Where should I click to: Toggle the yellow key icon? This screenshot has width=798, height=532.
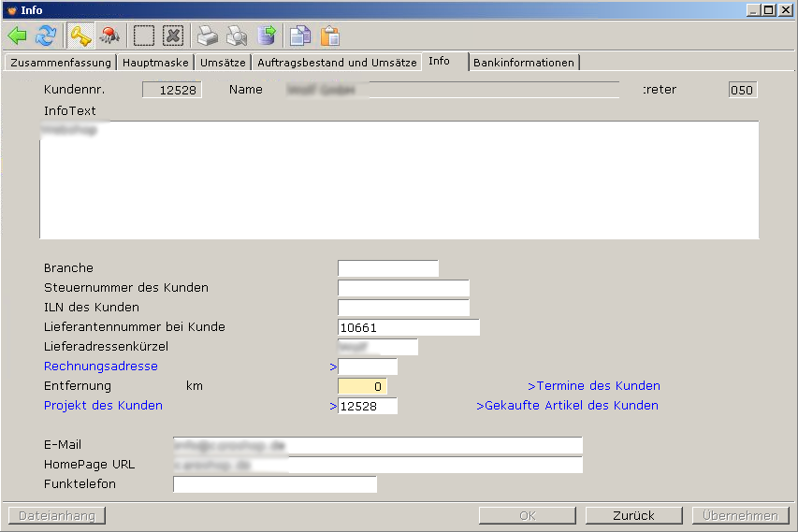click(x=80, y=36)
